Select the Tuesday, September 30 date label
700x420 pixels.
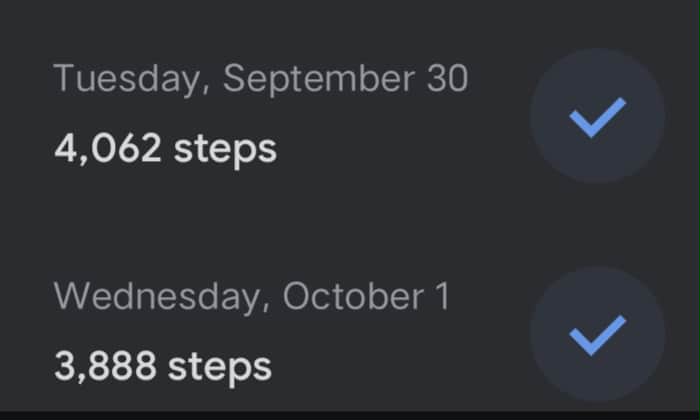tap(260, 80)
